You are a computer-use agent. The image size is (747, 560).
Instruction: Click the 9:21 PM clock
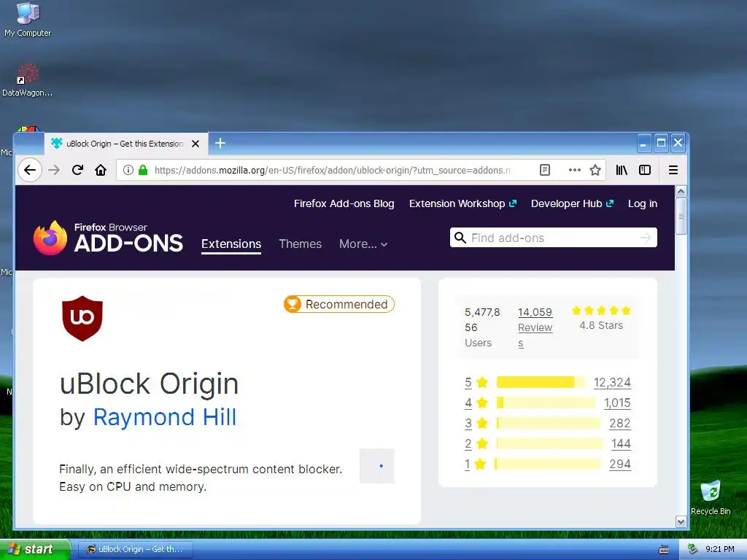[x=720, y=549]
